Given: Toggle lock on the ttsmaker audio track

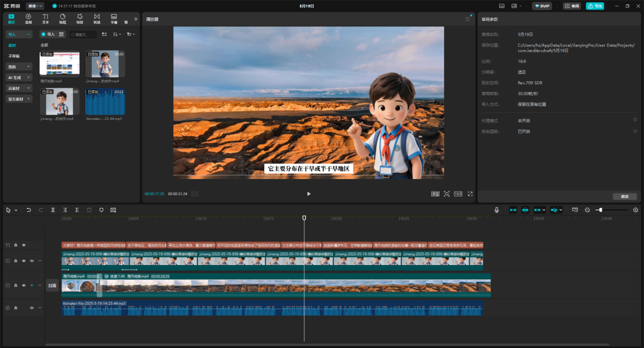Looking at the screenshot, I should [16, 308].
